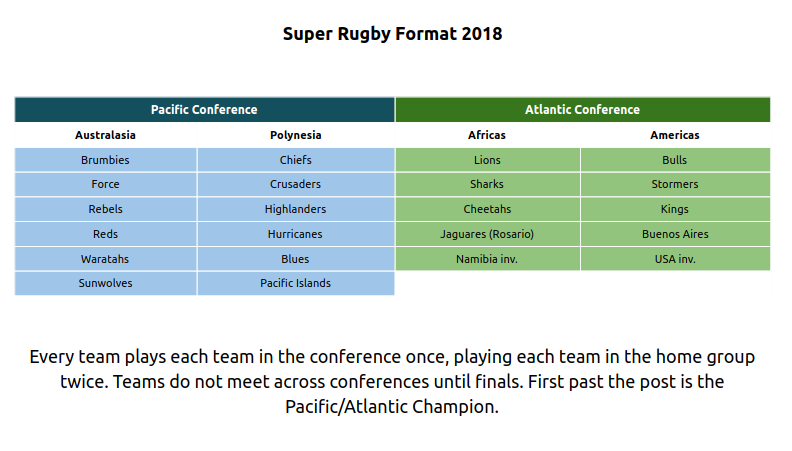Viewport: 792px width, 451px height.
Task: Select the Brumbies cell
Action: click(106, 160)
